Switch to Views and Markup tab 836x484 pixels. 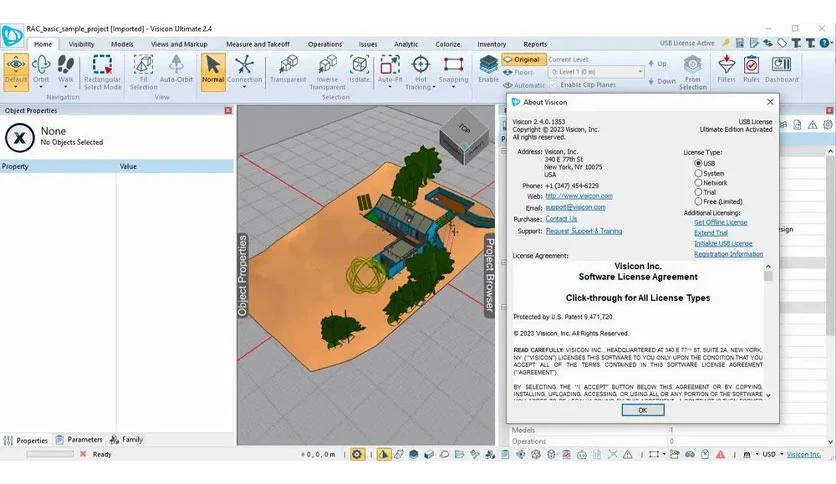179,44
